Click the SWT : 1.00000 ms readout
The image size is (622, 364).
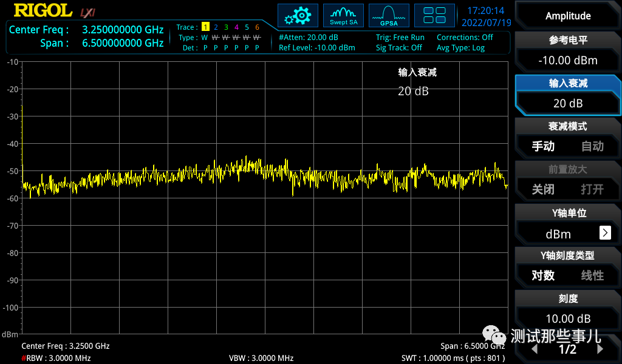tap(453, 358)
